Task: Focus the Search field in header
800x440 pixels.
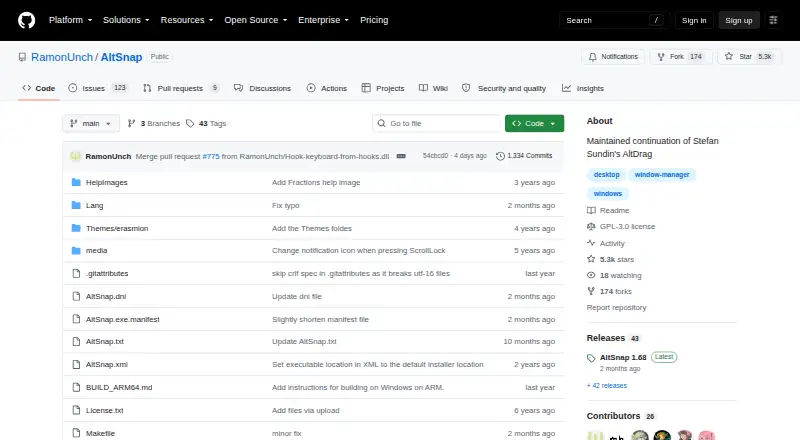Action: (x=614, y=20)
